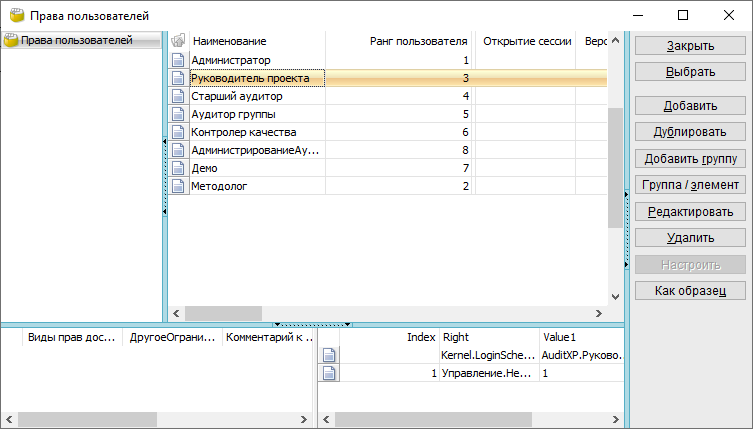Click right arrow of bottom-left panel scrollbar

[x=304, y=419]
